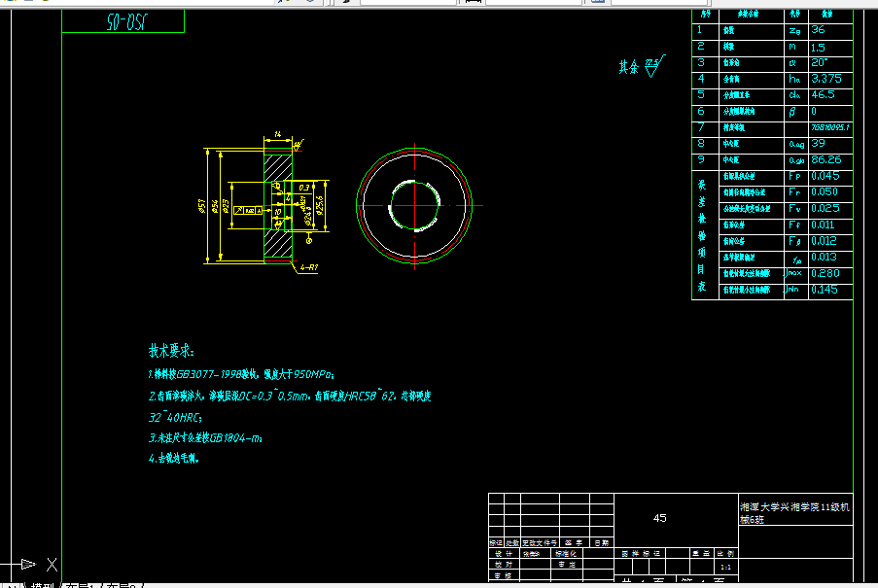This screenshot has height=588, width=878.
Task: Select the 技术要求 heading text
Action: pyautogui.click(x=171, y=351)
